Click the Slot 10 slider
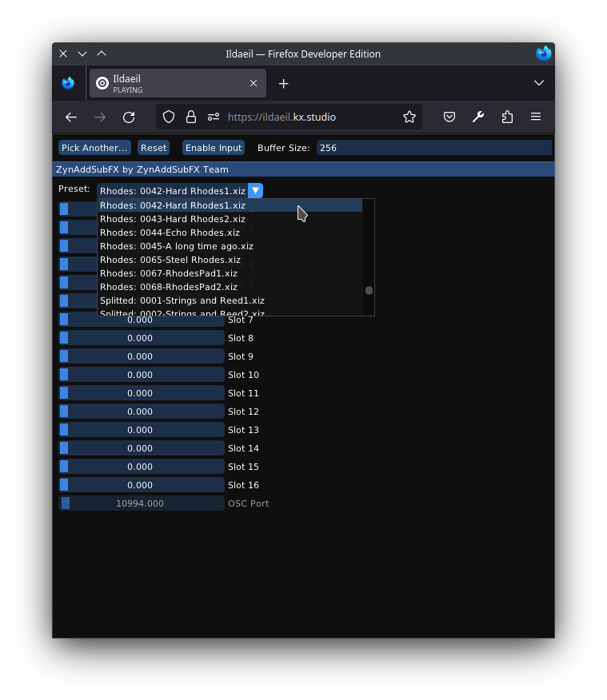This screenshot has height=700, width=607. pos(141,375)
